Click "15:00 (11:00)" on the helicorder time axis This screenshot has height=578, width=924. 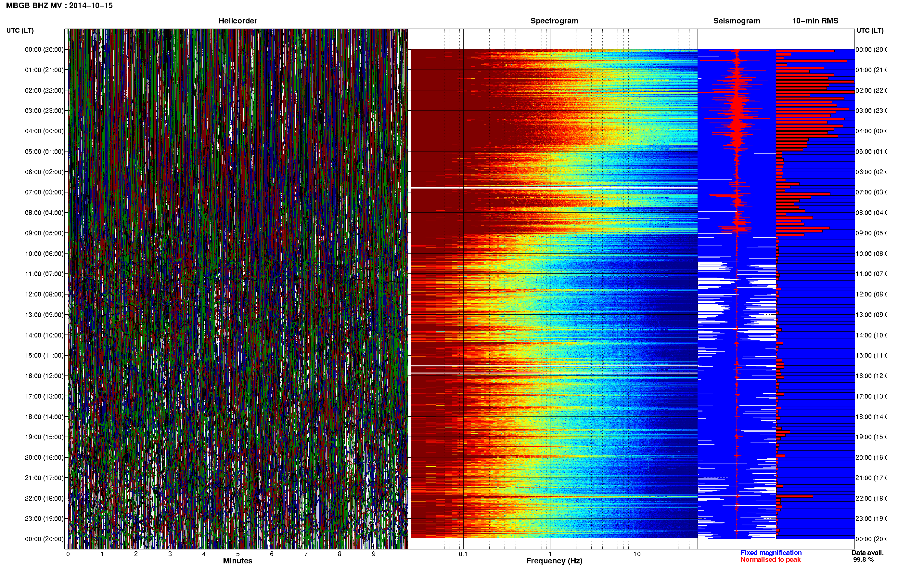(44, 356)
